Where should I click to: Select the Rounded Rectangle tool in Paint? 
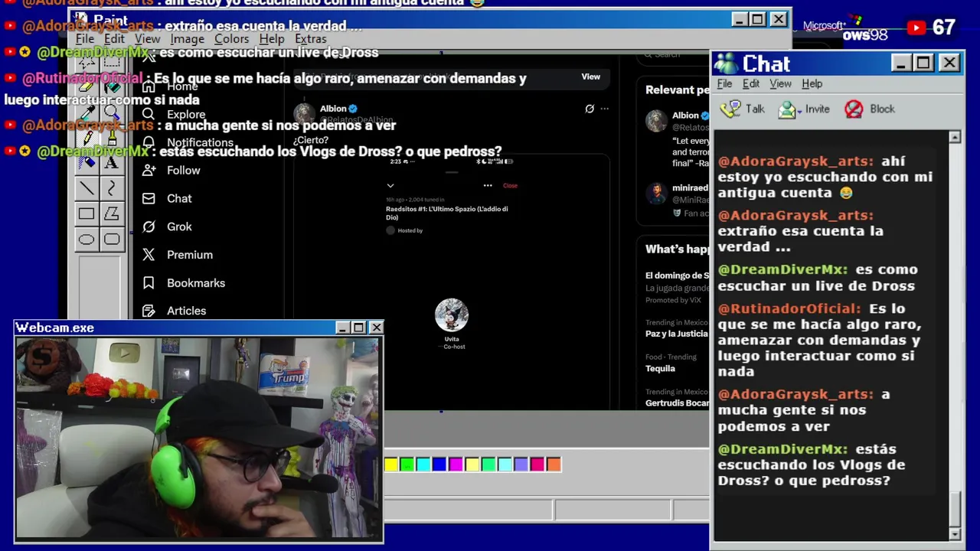(x=112, y=240)
